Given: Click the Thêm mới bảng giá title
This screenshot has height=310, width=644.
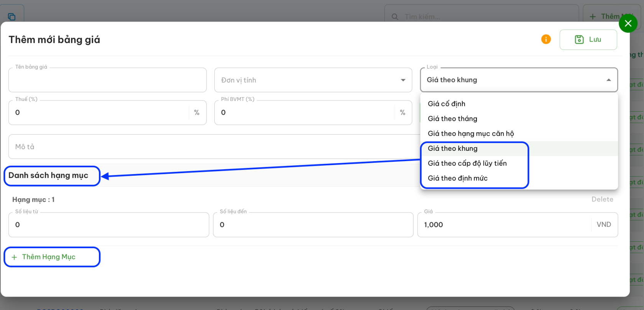Looking at the screenshot, I should point(54,40).
